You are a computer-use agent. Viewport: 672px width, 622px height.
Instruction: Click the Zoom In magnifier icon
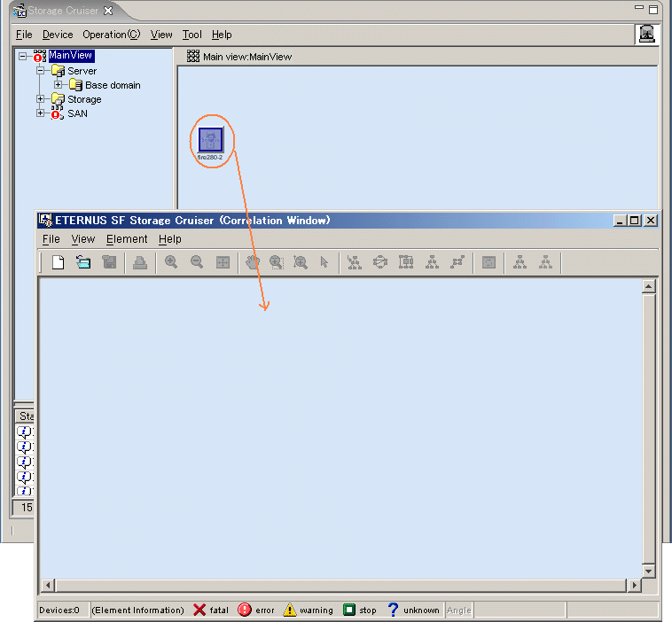[171, 262]
